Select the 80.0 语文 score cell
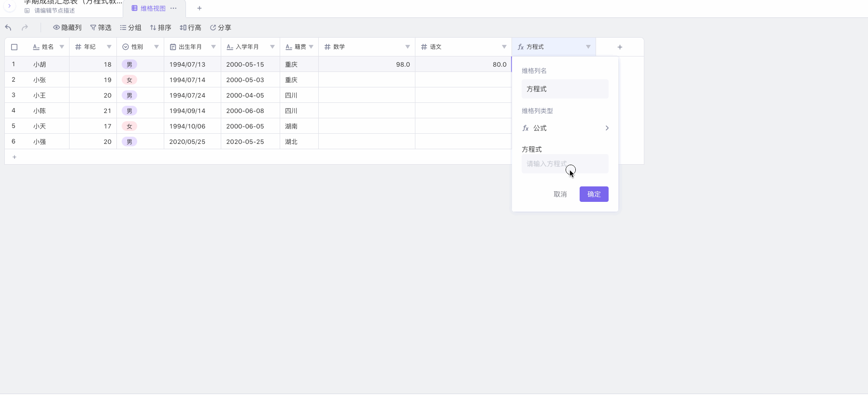This screenshot has height=396, width=868. click(x=463, y=64)
